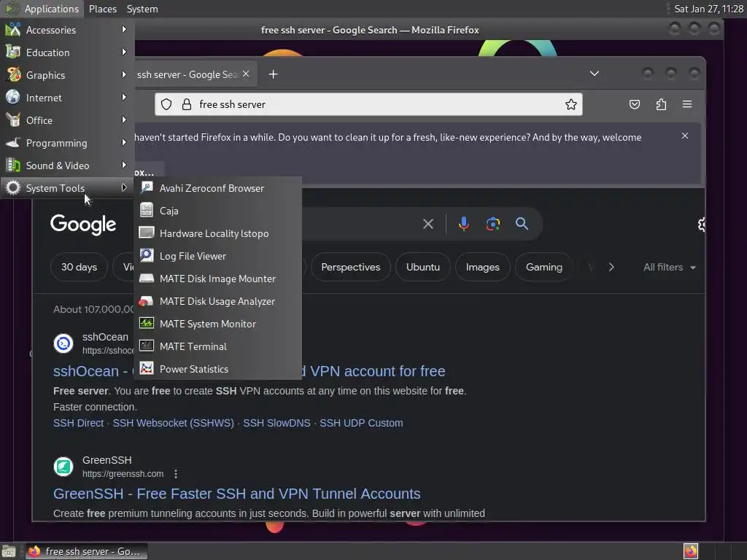Open the Programming submenu
The image size is (747, 560).
pos(67,143)
